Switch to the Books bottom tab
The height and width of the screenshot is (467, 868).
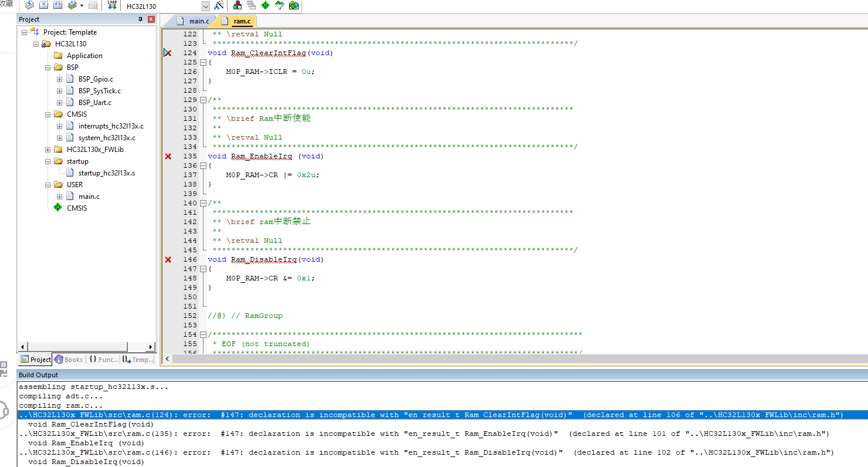[x=69, y=360]
